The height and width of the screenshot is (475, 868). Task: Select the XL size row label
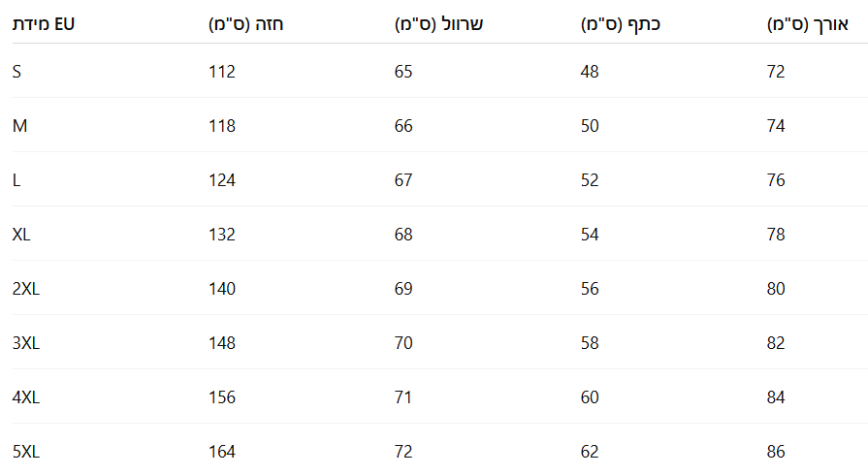(x=21, y=235)
